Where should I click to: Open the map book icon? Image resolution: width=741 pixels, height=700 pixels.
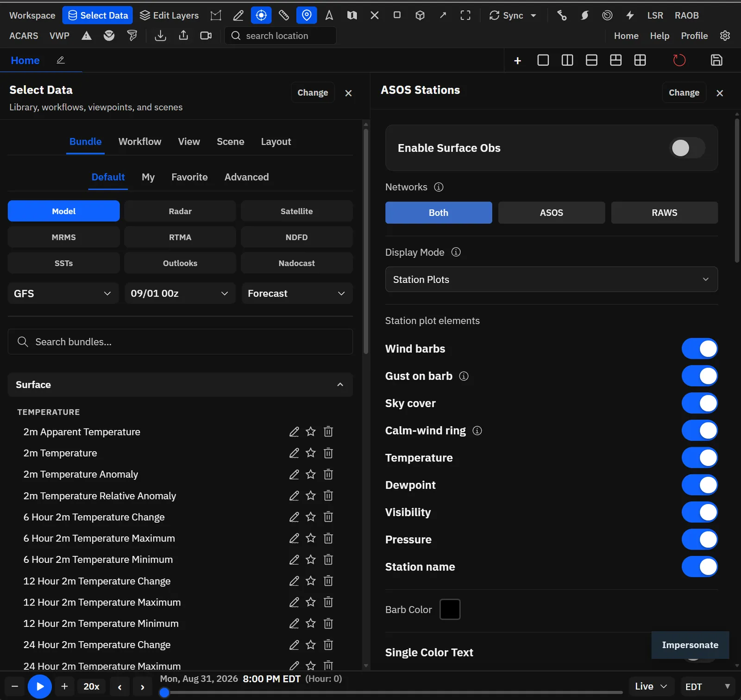coord(352,15)
